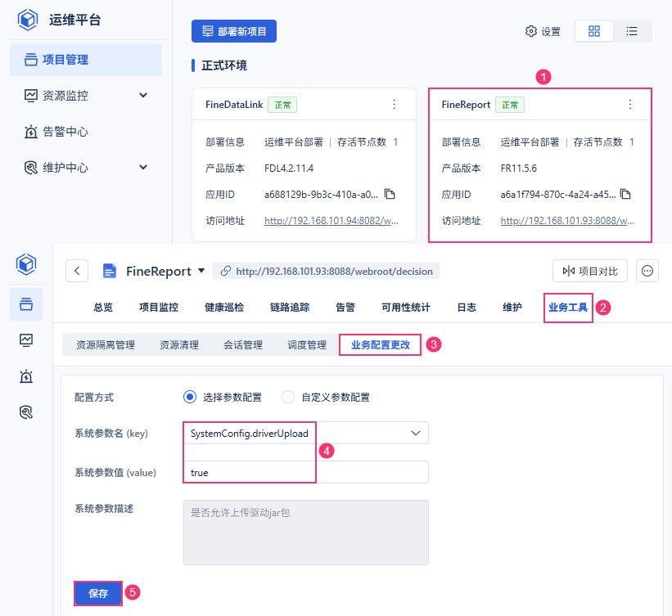Select the 资源清理 sub-tab
The image size is (672, 616).
[179, 345]
